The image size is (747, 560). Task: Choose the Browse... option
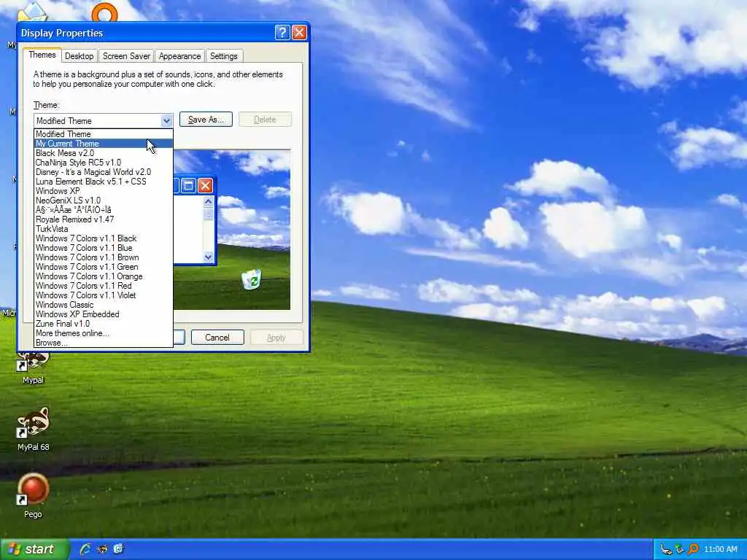[x=104, y=343]
